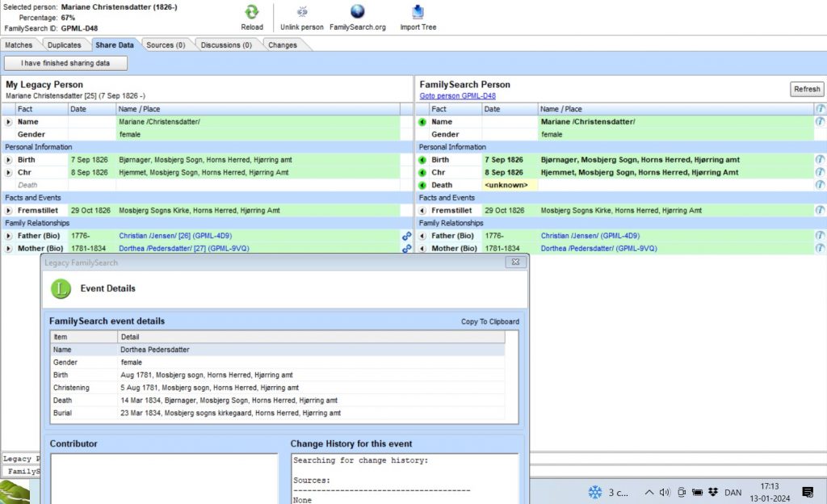This screenshot has width=827, height=504.
Task: Click the Import Tree icon
Action: 418,11
